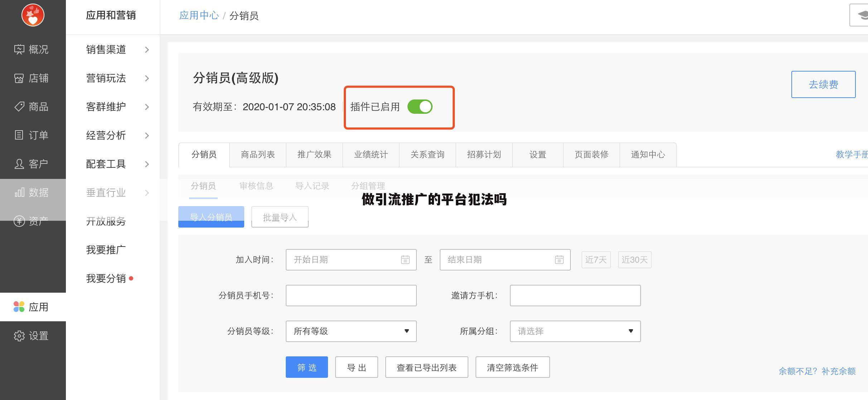Open the 概况 overview icon
The height and width of the screenshot is (400, 868).
coord(19,49)
